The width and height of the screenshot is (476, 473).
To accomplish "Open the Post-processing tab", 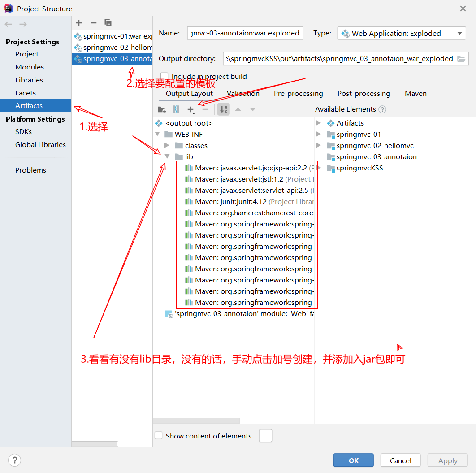I will pyautogui.click(x=363, y=94).
